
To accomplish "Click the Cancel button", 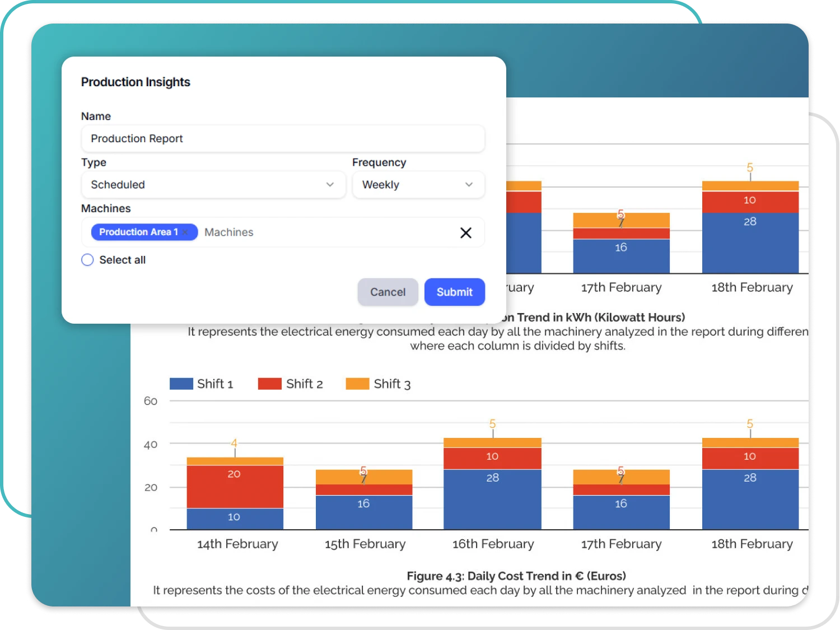I will point(388,292).
